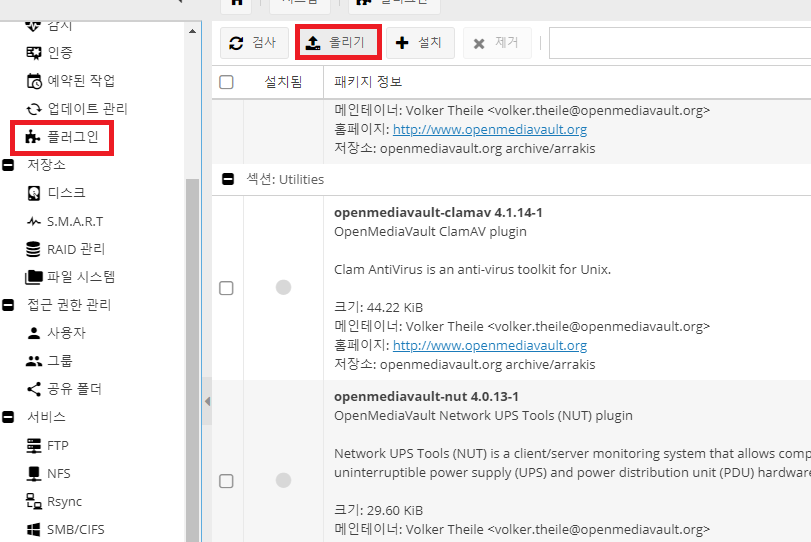Click the circular refresh icon on 검사
Viewport: 811px width, 542px height.
(x=236, y=43)
